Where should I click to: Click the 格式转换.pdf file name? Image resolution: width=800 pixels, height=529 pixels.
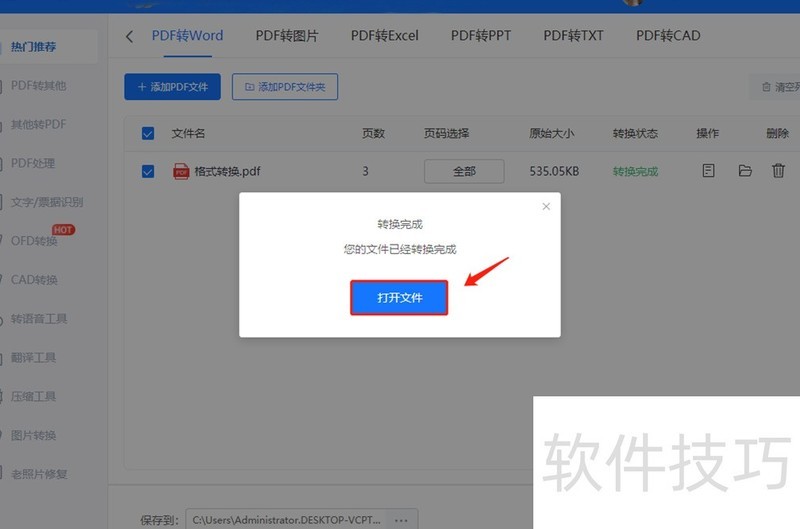coord(228,171)
